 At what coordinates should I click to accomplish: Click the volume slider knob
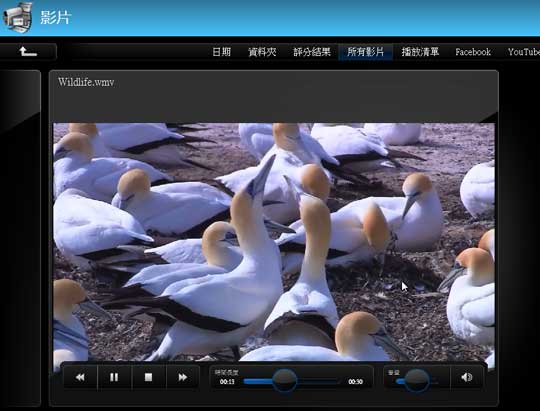click(417, 381)
